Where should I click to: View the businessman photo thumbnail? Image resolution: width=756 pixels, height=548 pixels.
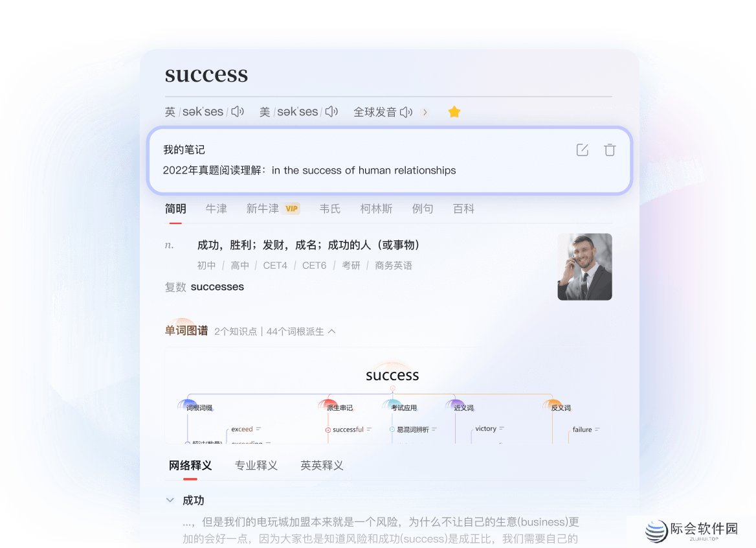point(584,266)
